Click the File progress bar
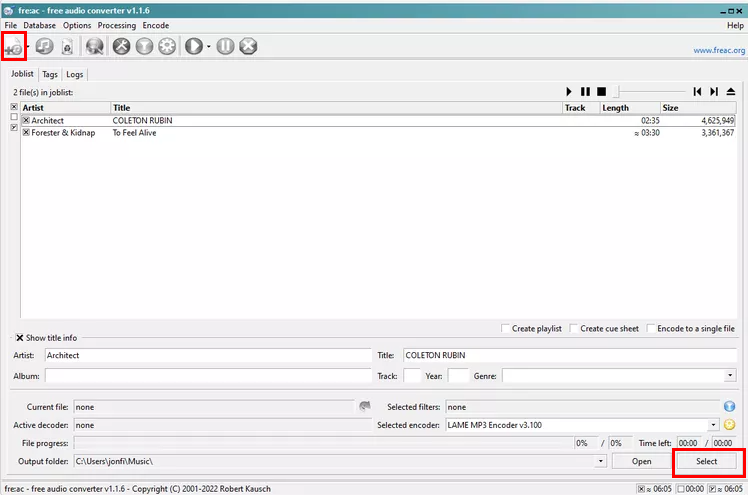Viewport: 748px width, 495px height. [x=323, y=443]
